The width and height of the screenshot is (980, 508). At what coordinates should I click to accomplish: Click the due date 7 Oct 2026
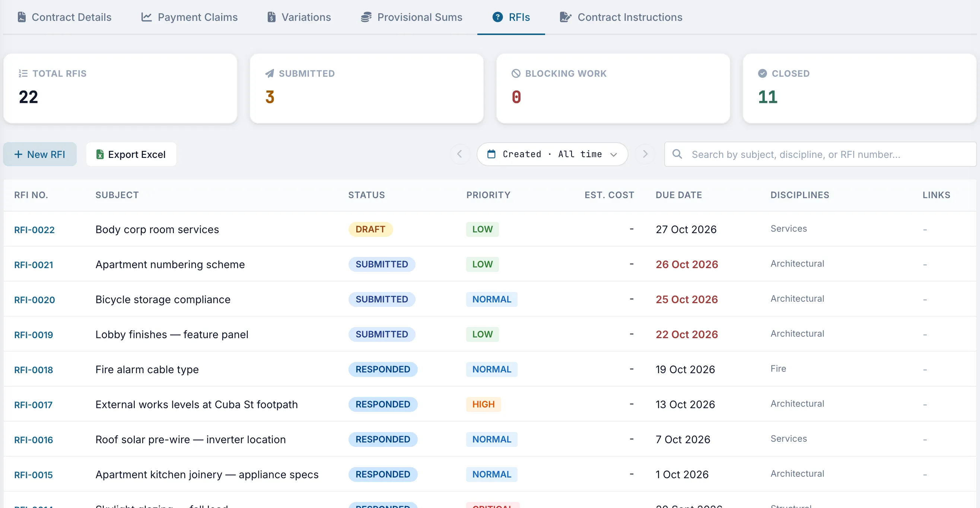[x=682, y=439]
